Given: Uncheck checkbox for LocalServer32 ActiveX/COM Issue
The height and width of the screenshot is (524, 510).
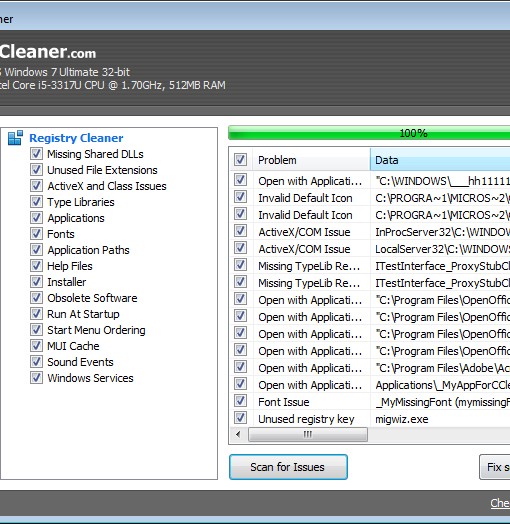Looking at the screenshot, I should (x=240, y=248).
